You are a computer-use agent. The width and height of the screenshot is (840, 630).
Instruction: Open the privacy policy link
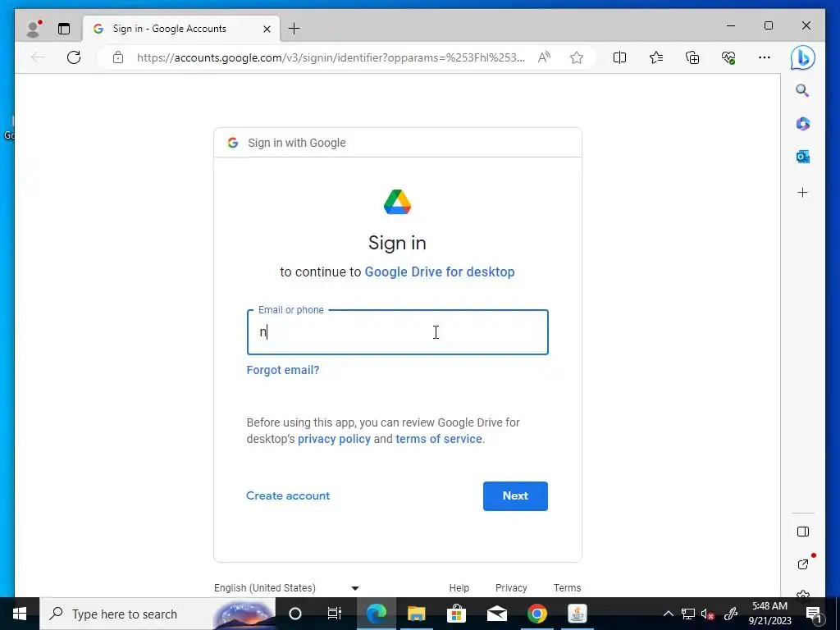[334, 439]
